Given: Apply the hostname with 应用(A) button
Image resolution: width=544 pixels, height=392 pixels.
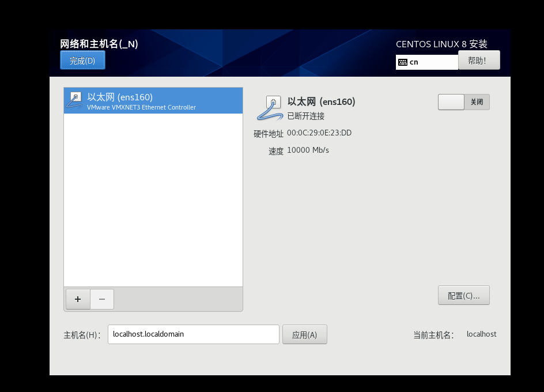Looking at the screenshot, I should click(x=305, y=334).
